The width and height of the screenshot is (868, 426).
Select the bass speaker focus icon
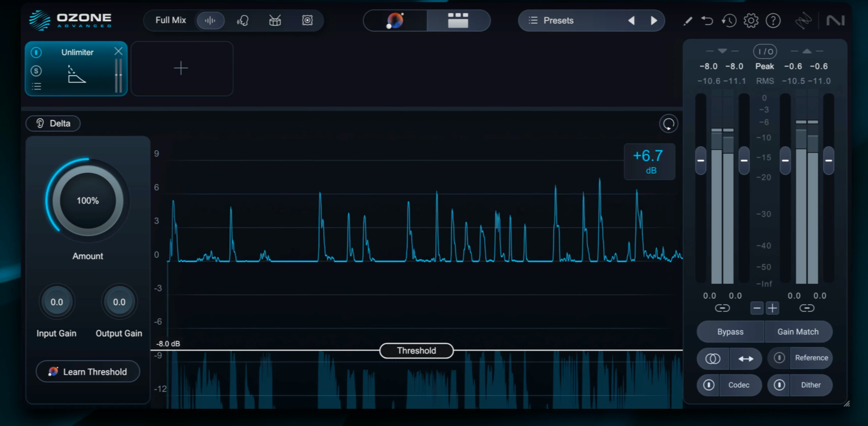coord(307,21)
